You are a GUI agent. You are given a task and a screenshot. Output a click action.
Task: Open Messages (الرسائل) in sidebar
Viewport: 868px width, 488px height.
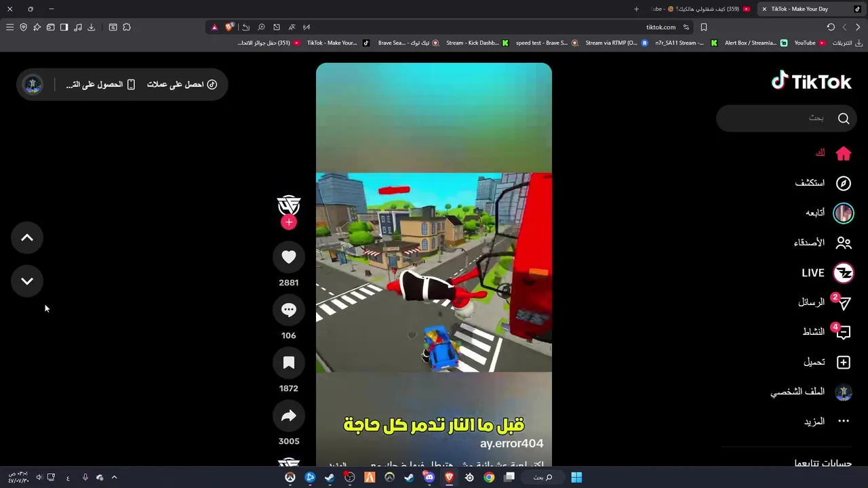824,302
